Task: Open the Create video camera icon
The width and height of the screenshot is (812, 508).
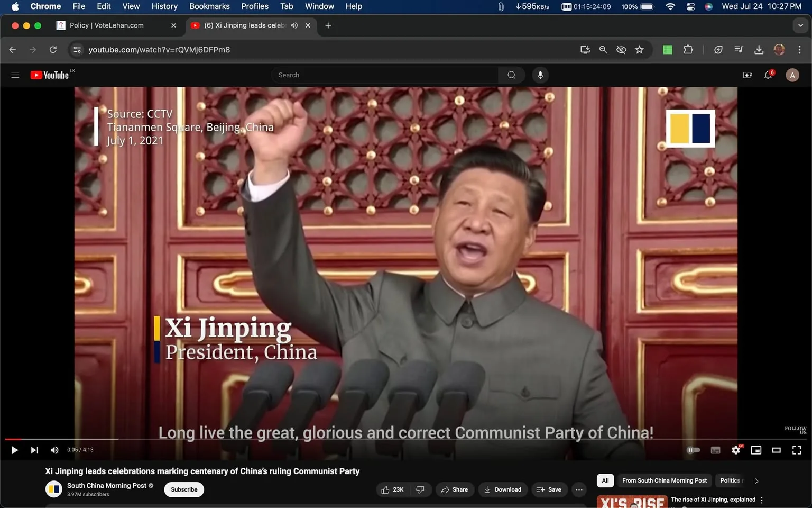Action: point(748,75)
